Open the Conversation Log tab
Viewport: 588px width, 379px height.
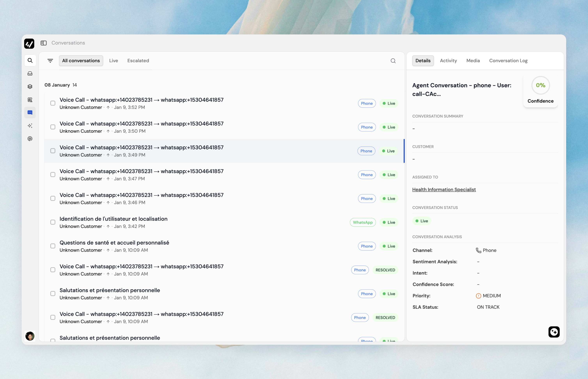[508, 60]
